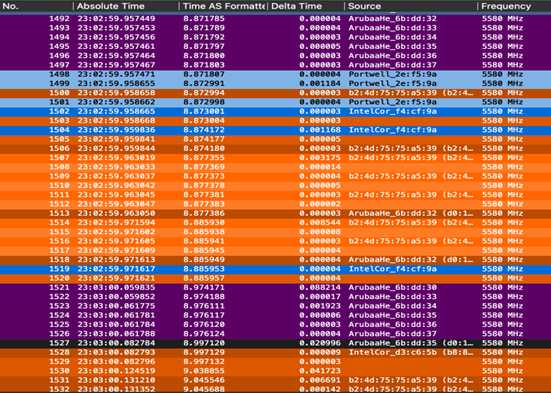Select packet 1519 from IntelCor_f4:cf:9a

click(x=276, y=269)
